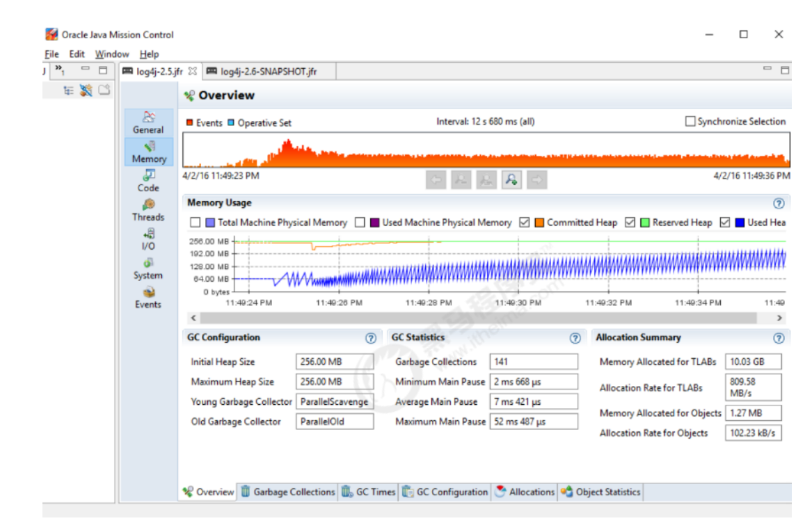This screenshot has width=812, height=530.
Task: Click the chart scrollbar left arrow
Action: (x=193, y=318)
